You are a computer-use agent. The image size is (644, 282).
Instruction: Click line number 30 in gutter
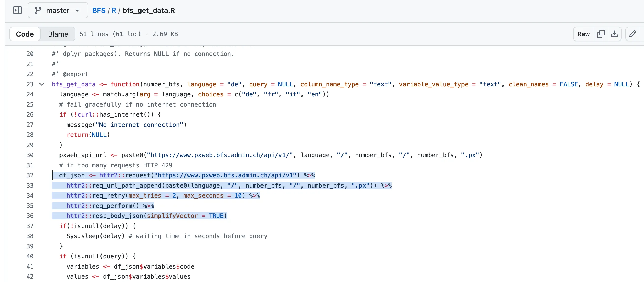pos(30,155)
